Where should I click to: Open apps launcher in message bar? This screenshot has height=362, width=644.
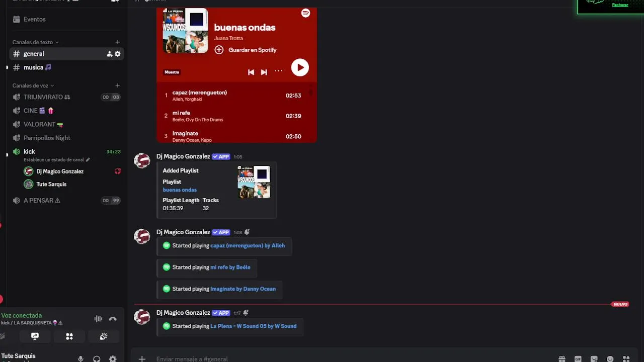tap(626, 359)
